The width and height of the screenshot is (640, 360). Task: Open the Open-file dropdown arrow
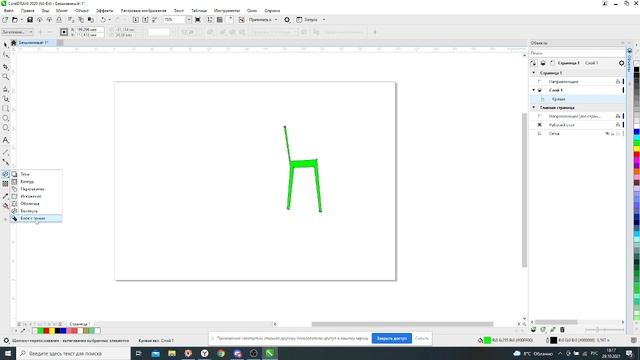(x=21, y=20)
